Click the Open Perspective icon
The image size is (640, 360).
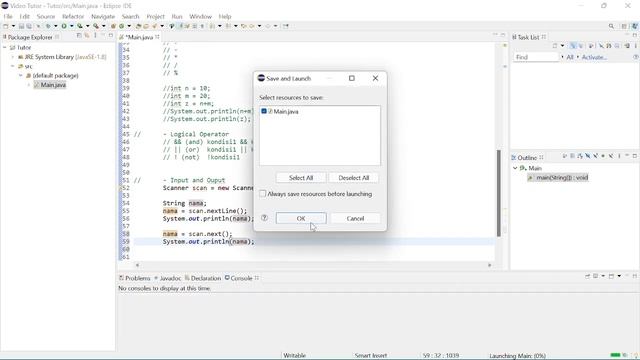(624, 26)
